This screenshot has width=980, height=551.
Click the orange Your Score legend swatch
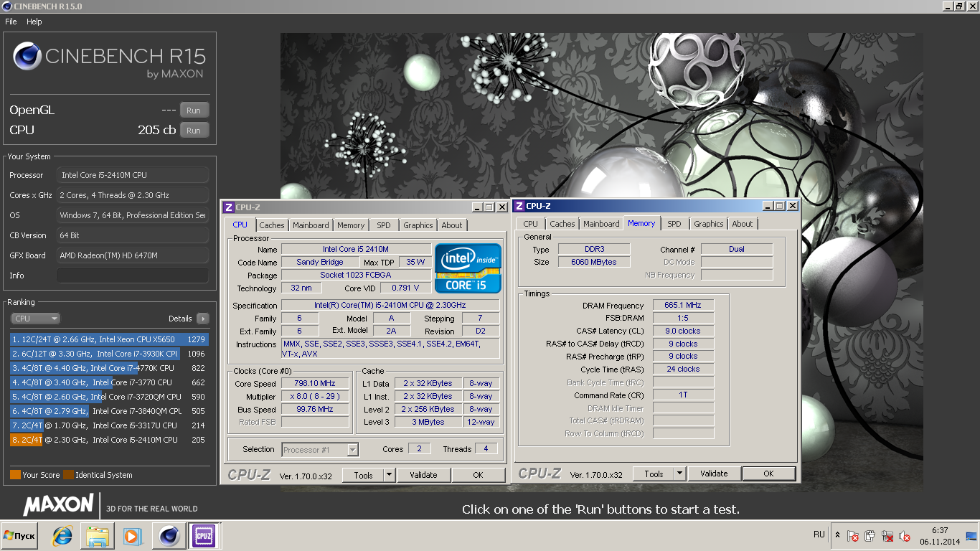(15, 475)
